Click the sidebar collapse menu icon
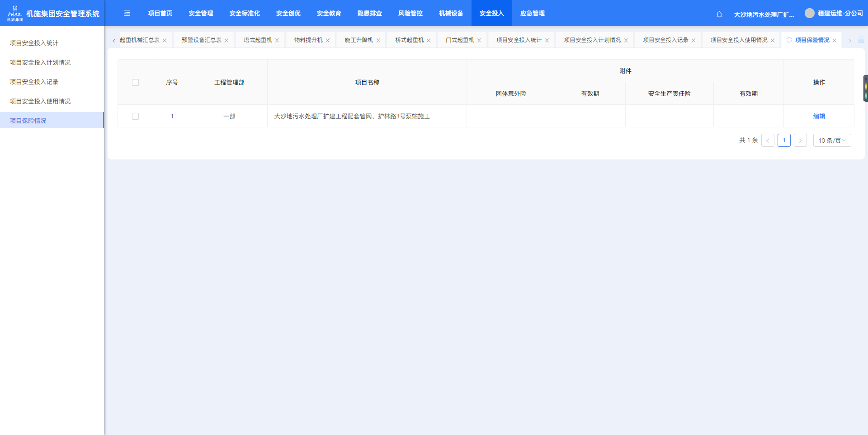This screenshot has width=868, height=435. click(127, 14)
